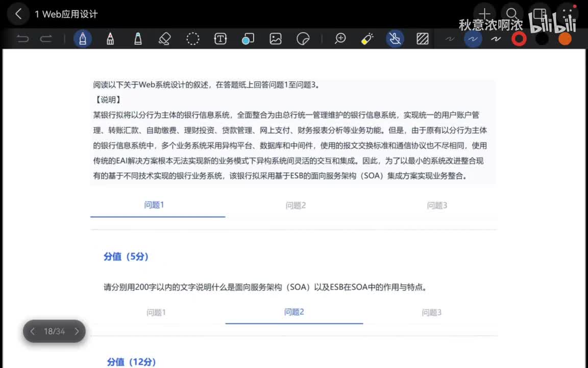Go to next page in page navigator
This screenshot has height=368, width=588.
pyautogui.click(x=77, y=331)
